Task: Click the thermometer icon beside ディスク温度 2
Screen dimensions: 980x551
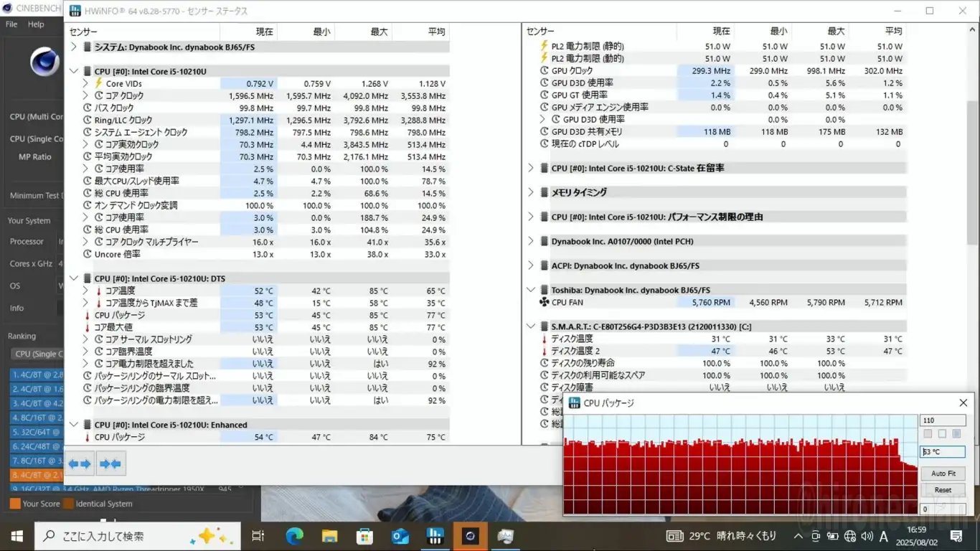Action: point(545,351)
